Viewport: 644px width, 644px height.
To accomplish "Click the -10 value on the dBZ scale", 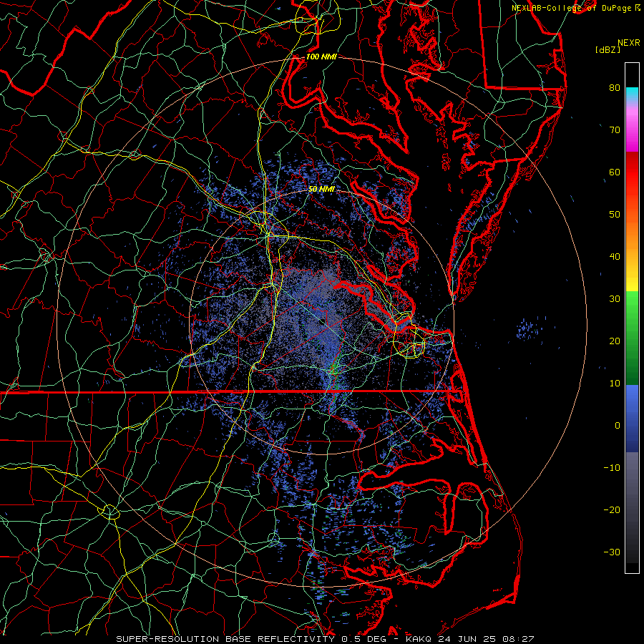I will coord(612,468).
